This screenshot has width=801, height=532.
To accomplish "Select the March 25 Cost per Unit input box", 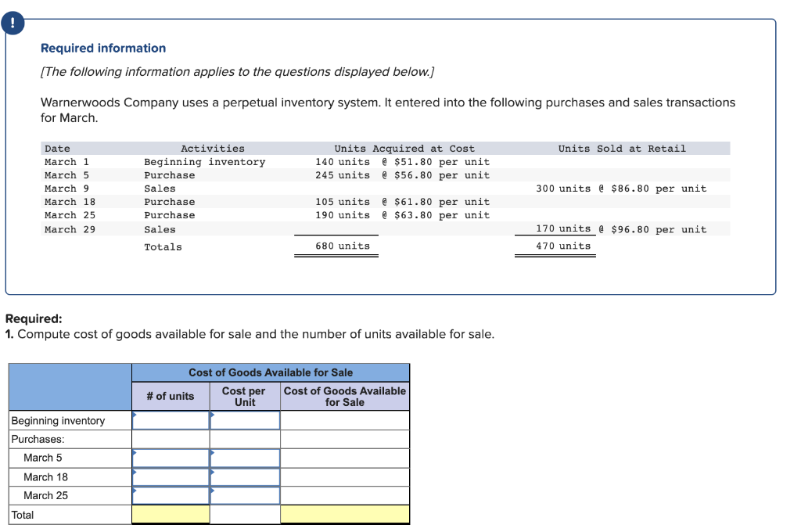I will 244,495.
